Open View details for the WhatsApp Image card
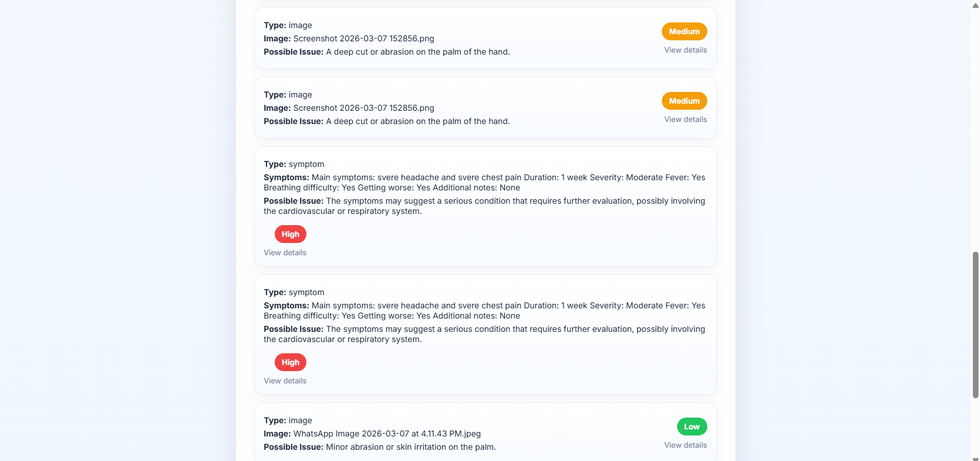This screenshot has width=980, height=461. pyautogui.click(x=685, y=445)
